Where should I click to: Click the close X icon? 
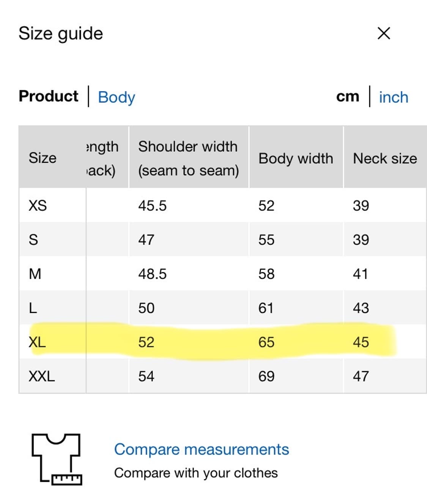click(383, 33)
